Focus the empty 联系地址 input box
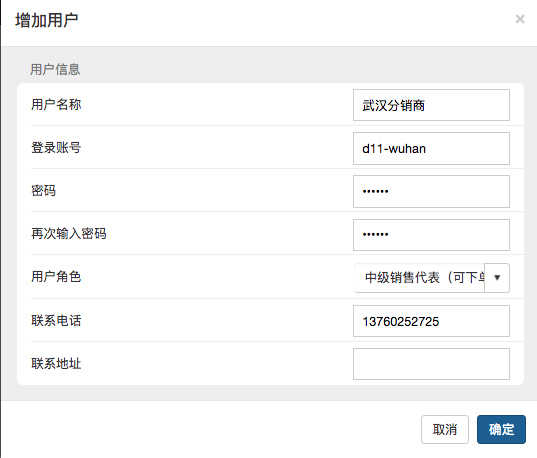This screenshot has width=537, height=458. coord(431,364)
